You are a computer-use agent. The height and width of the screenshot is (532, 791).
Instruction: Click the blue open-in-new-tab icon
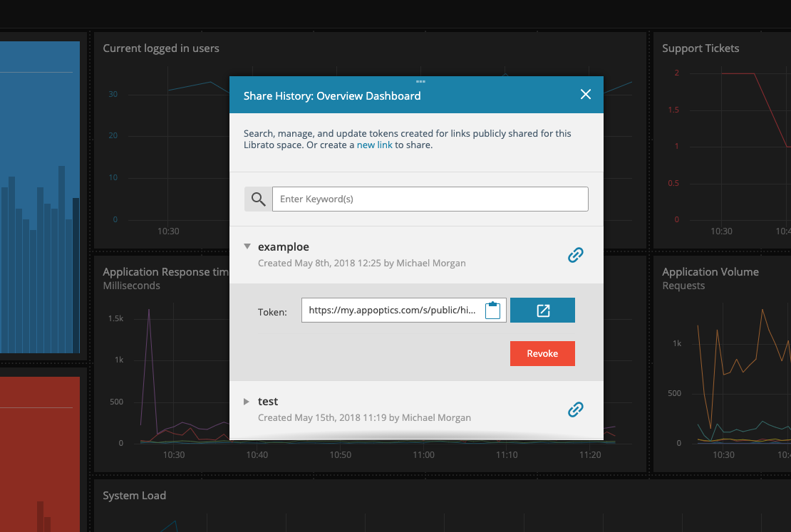[x=542, y=310]
